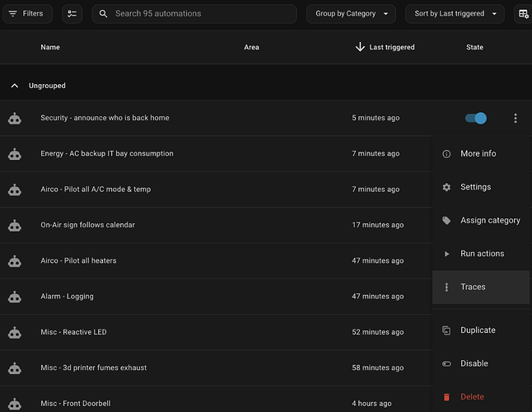This screenshot has height=412, width=532.
Task: Click the table settings icon at top right
Action: click(523, 14)
